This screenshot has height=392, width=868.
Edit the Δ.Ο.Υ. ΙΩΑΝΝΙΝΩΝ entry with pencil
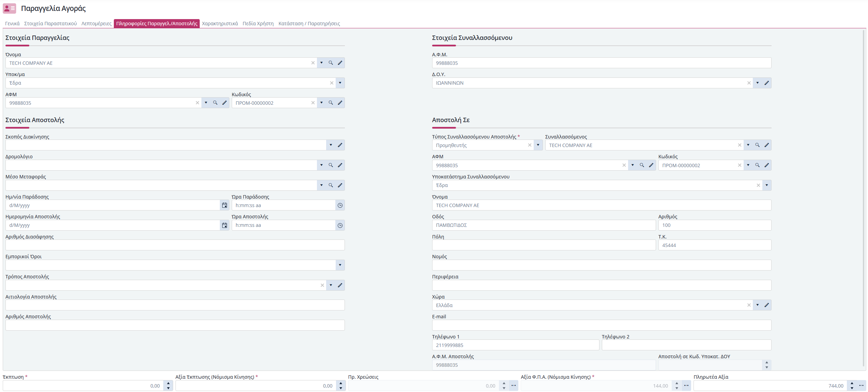click(x=767, y=83)
